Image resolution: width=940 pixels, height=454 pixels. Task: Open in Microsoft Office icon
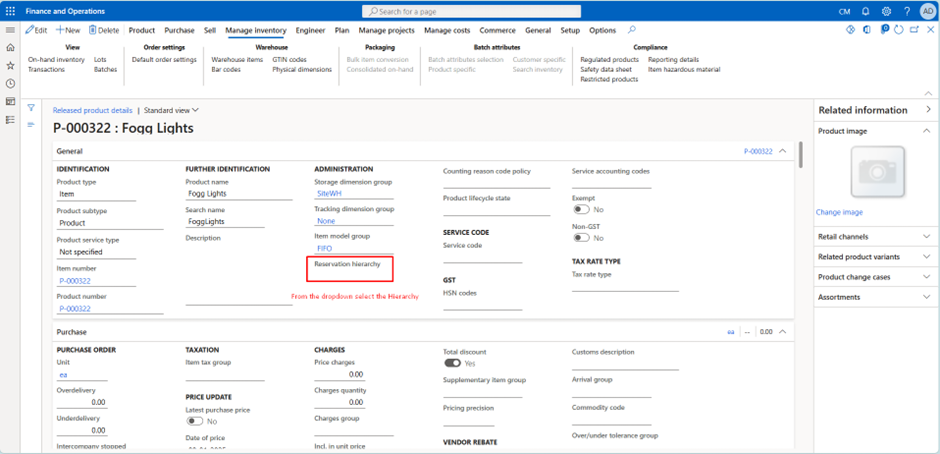866,30
